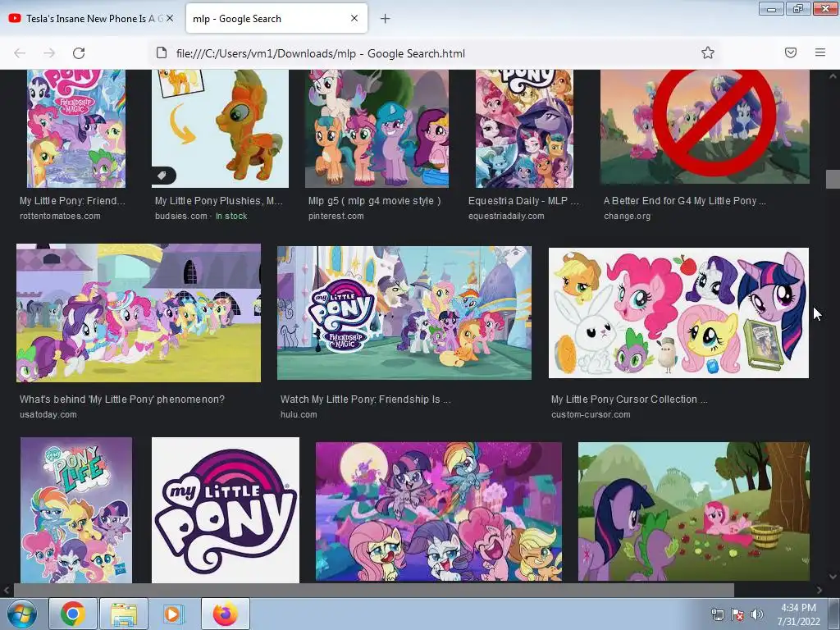Open the purple night chibi ponies image

(x=439, y=512)
